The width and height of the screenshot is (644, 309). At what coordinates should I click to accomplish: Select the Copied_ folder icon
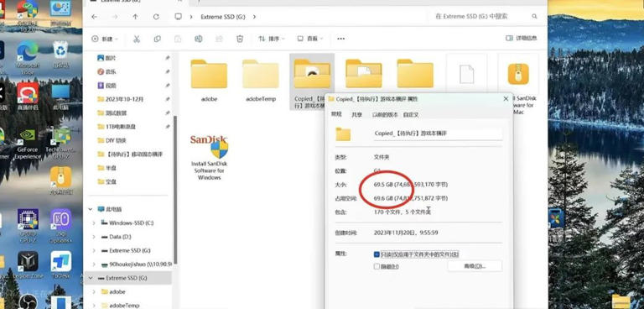click(x=312, y=74)
